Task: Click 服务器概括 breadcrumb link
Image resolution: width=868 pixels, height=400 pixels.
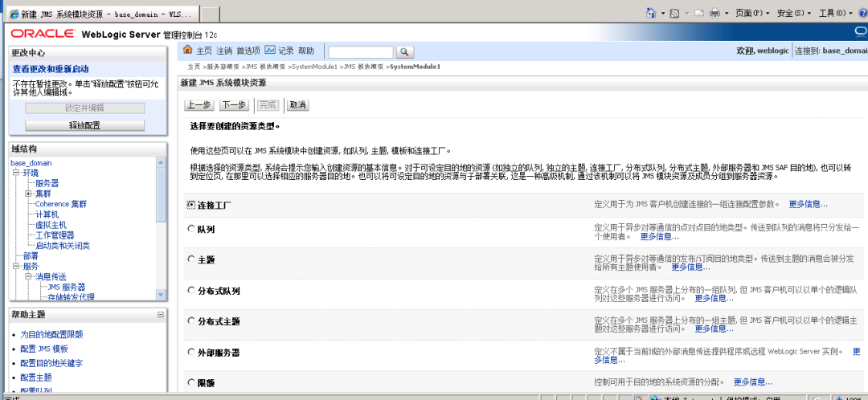Action: point(223,67)
